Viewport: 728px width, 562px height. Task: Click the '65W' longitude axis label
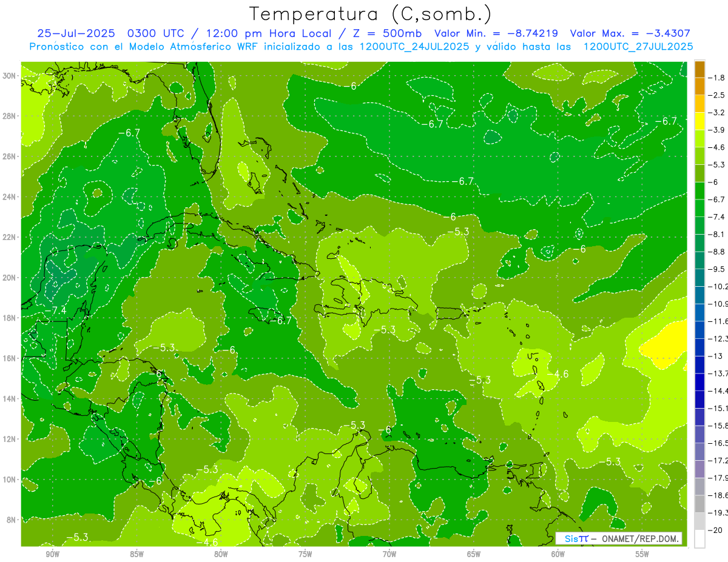474,554
